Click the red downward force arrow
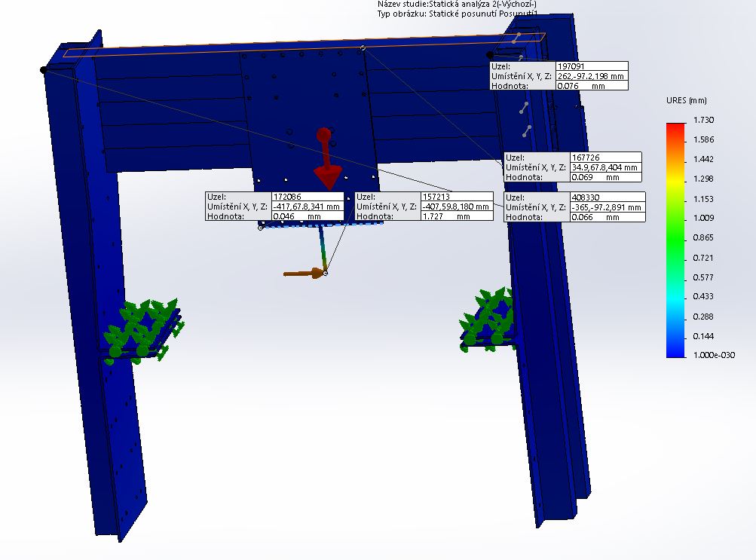The height and width of the screenshot is (560, 756). coord(327,164)
